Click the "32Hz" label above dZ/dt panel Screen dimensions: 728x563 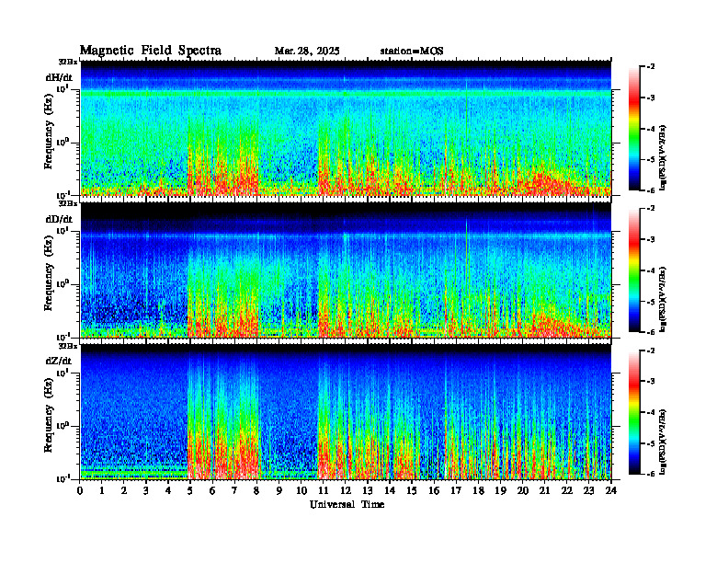click(x=68, y=346)
